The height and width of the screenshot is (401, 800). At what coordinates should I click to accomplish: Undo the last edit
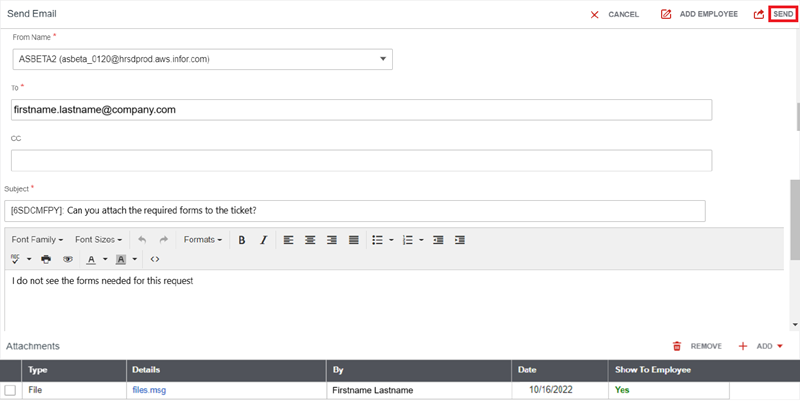tap(142, 240)
